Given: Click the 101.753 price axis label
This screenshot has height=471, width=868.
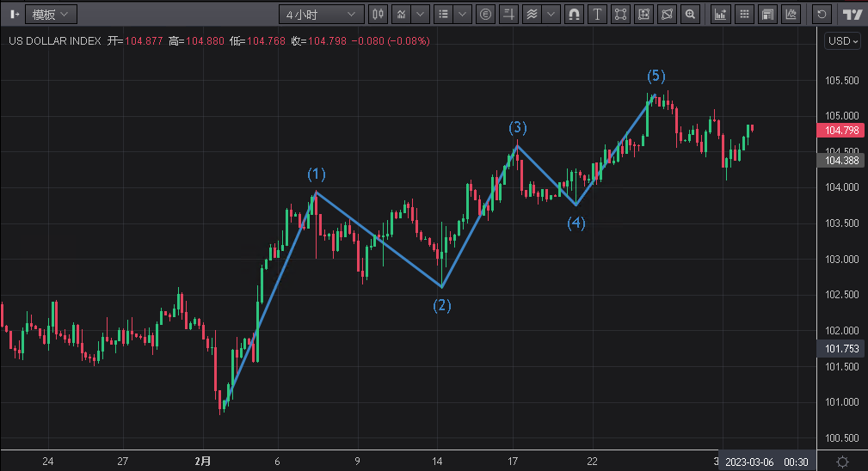Looking at the screenshot, I should [x=840, y=349].
